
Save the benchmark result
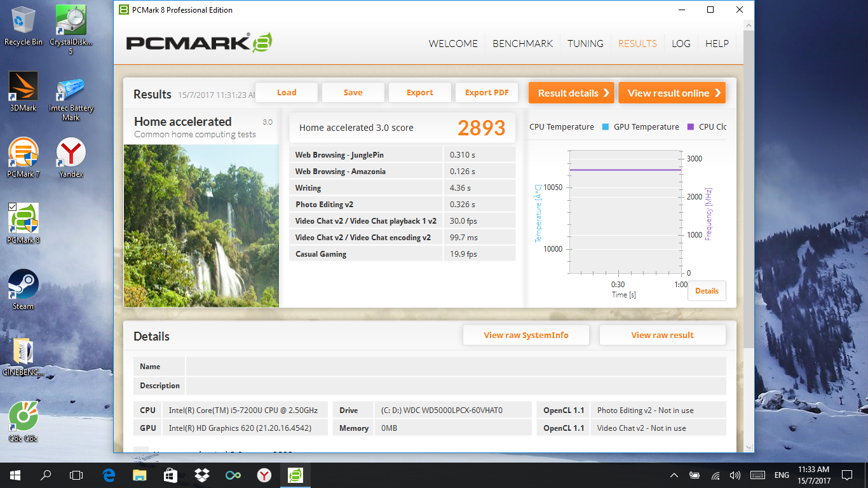tap(353, 93)
